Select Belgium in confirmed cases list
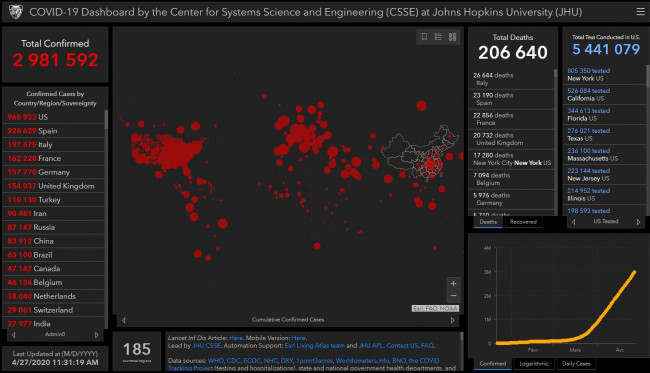Screen dimensions: 650x373 [54, 282]
